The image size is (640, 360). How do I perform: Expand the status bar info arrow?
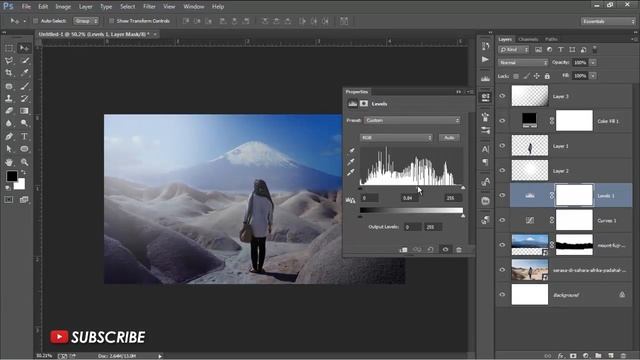click(x=160, y=356)
